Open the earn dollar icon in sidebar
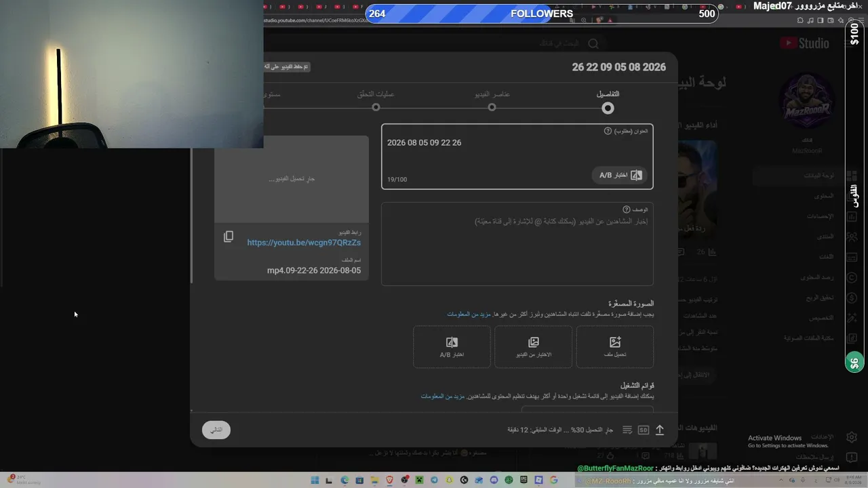 [x=852, y=298]
